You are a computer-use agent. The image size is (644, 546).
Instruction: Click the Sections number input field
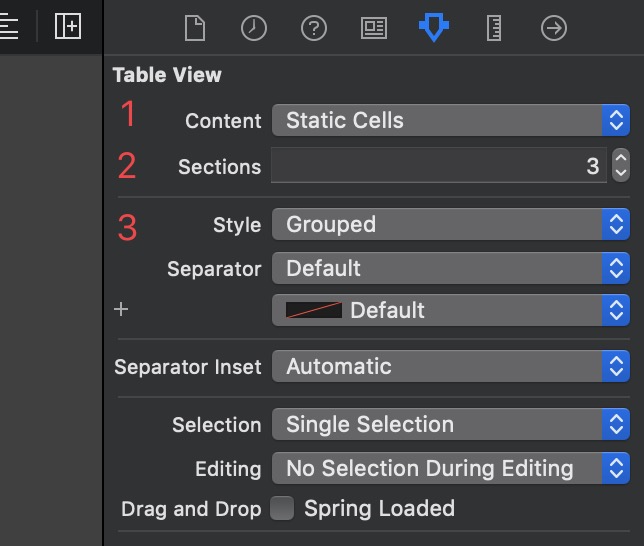(438, 166)
